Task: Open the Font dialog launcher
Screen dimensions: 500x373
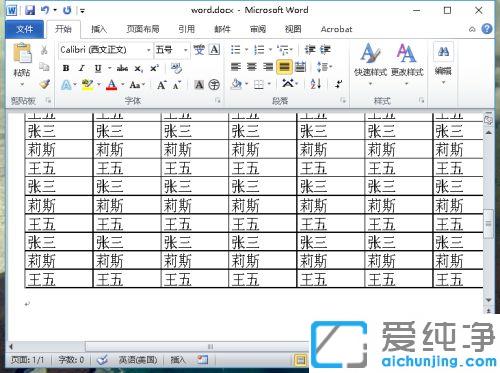Action: tap(218, 100)
